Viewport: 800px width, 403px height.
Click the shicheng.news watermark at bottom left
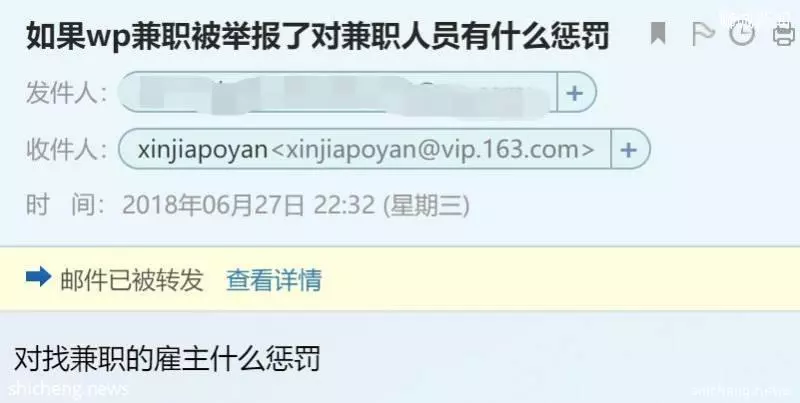point(68,389)
